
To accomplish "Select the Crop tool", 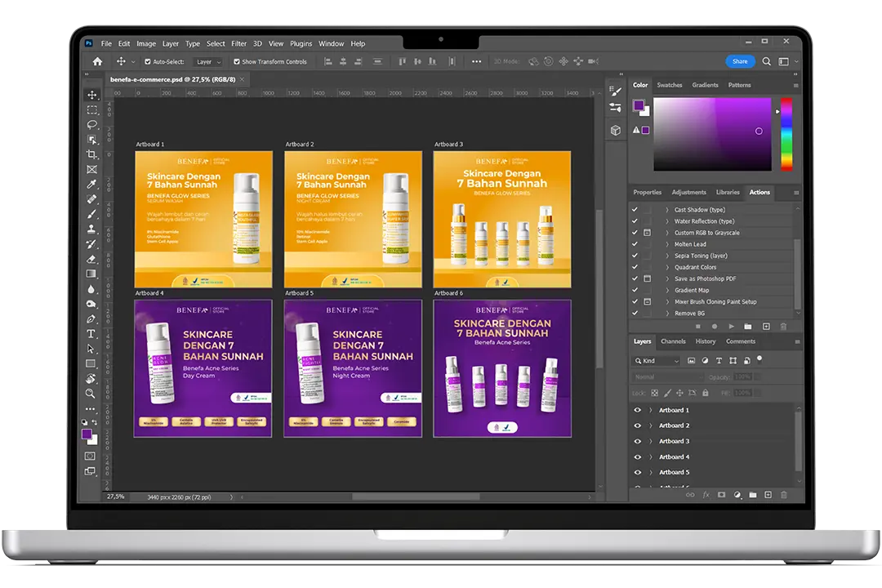I will (92, 154).
